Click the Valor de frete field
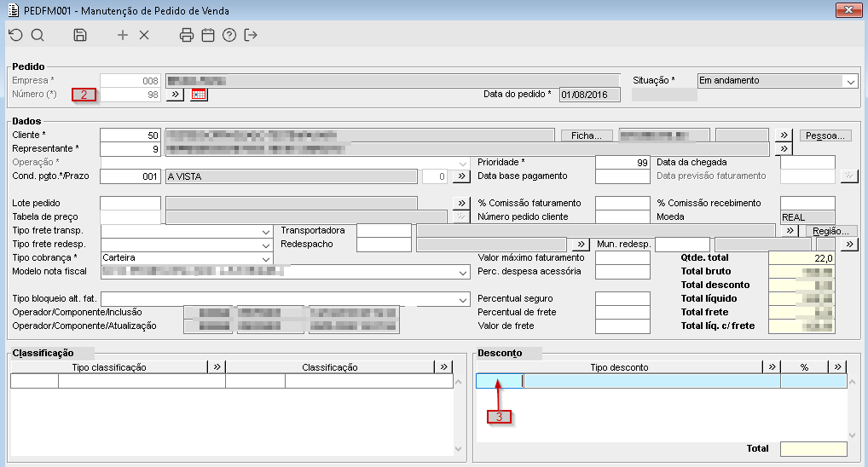 (622, 326)
